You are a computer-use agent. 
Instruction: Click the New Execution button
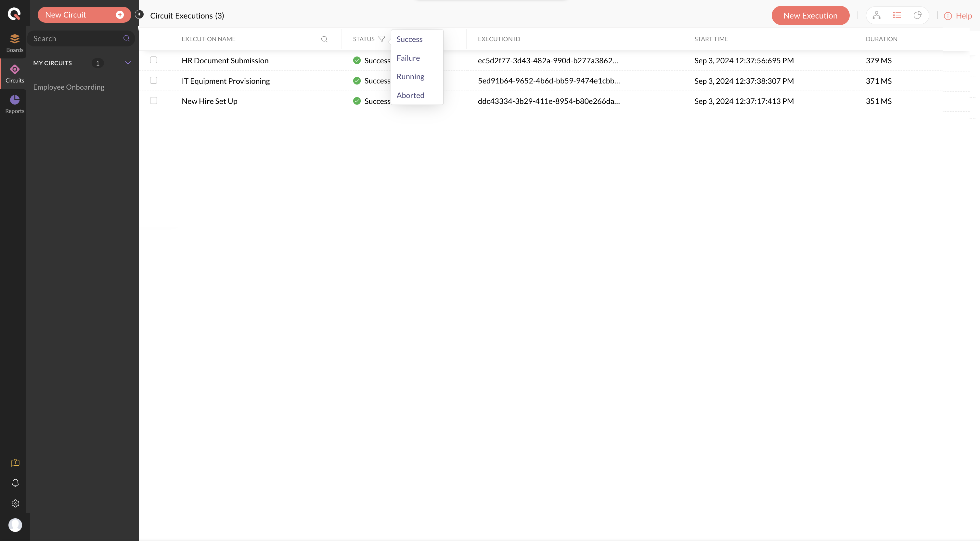pyautogui.click(x=810, y=15)
